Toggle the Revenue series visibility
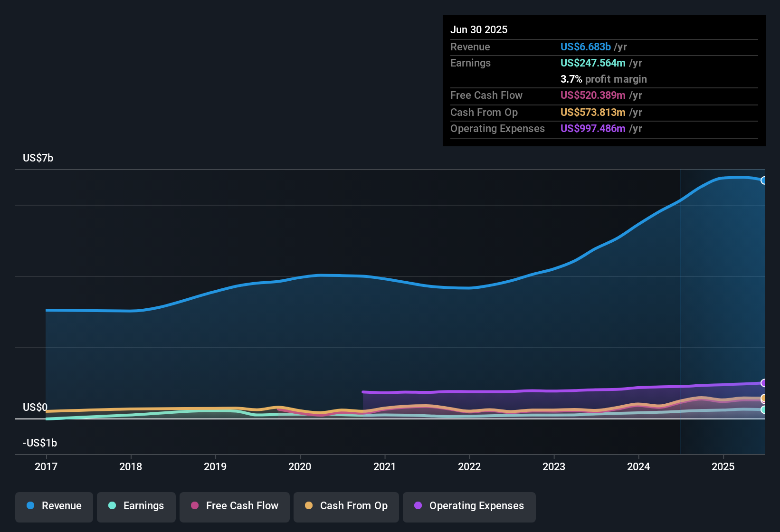The image size is (780, 532). click(54, 506)
